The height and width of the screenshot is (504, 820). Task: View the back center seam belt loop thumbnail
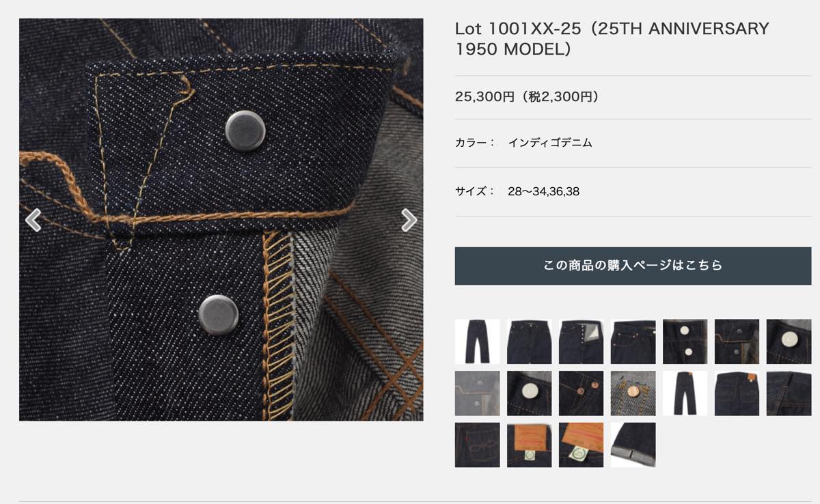pyautogui.click(x=789, y=393)
